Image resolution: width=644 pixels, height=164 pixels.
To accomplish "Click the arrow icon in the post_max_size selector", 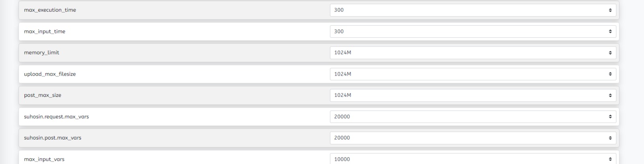I will 610,95.
